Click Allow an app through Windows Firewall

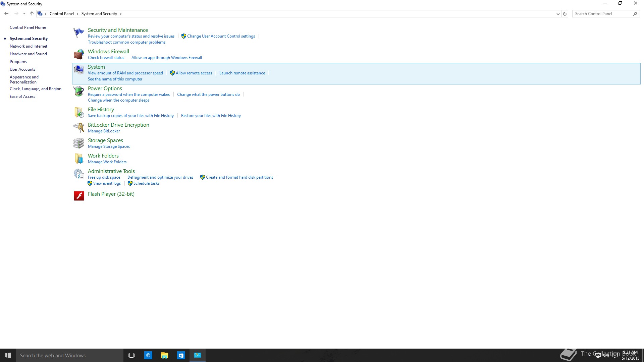coord(167,58)
